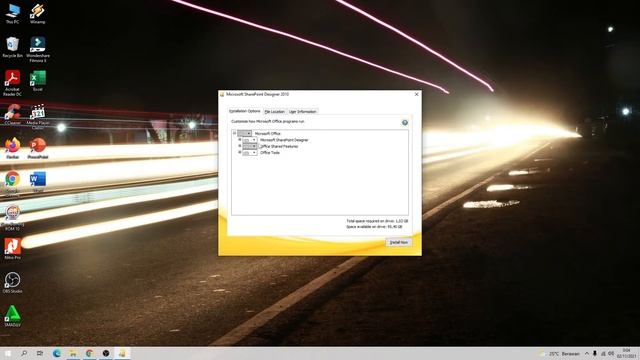The image size is (640, 360).
Task: Launch PowerPoint desktop shortcut
Action: tap(38, 148)
